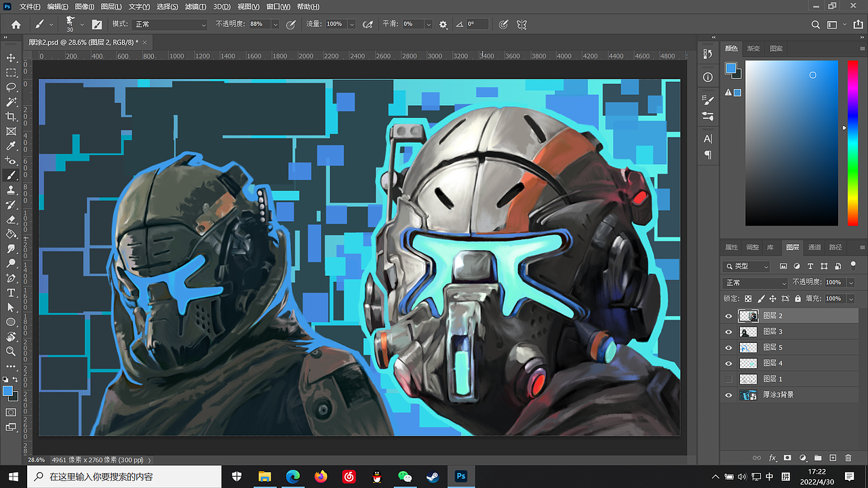Switch to the 调整 adjustments tab
This screenshot has width=868, height=488.
753,247
